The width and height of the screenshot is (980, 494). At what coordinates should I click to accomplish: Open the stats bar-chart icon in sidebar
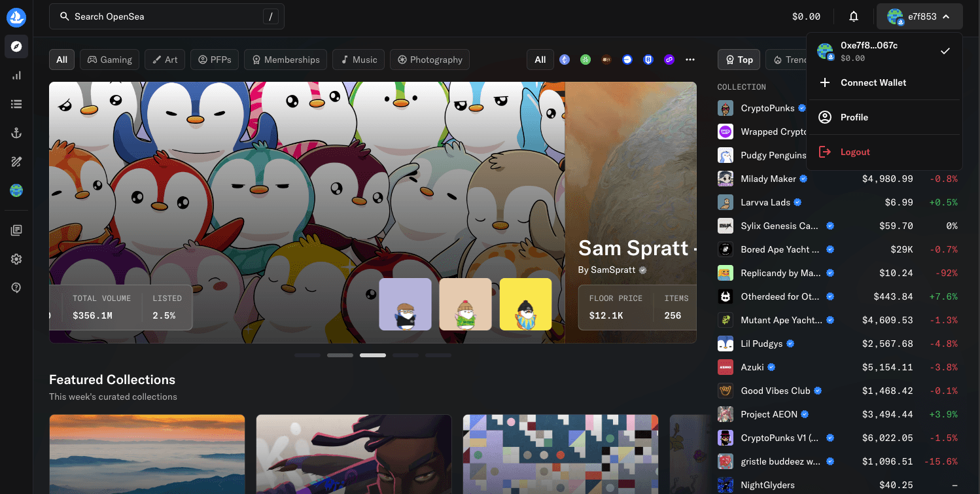tap(16, 75)
